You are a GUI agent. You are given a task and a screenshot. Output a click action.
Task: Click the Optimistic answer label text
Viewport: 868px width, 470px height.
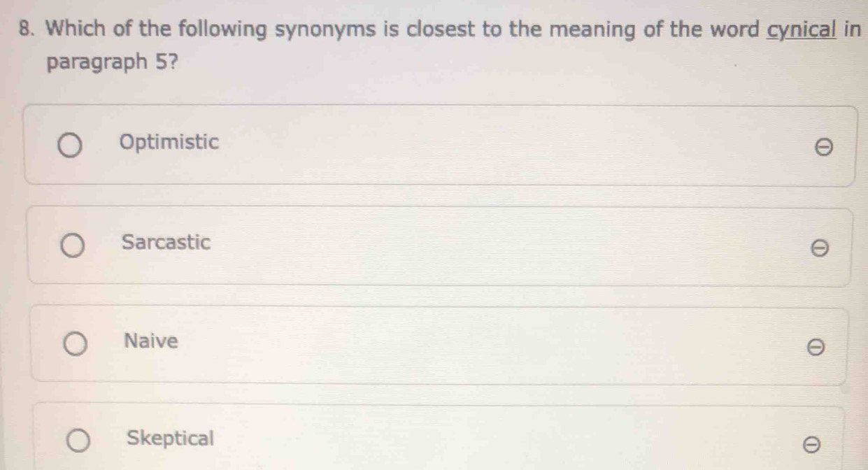coord(169,142)
